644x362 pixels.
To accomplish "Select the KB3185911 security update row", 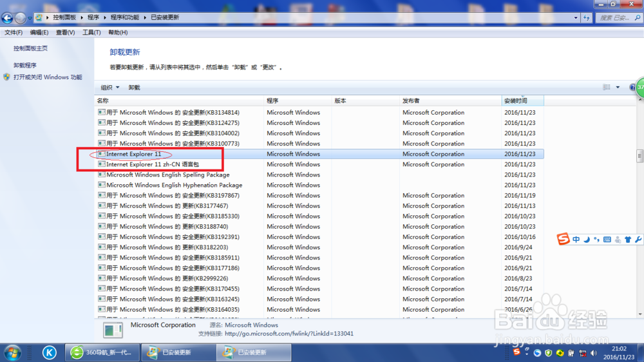I will point(319,258).
